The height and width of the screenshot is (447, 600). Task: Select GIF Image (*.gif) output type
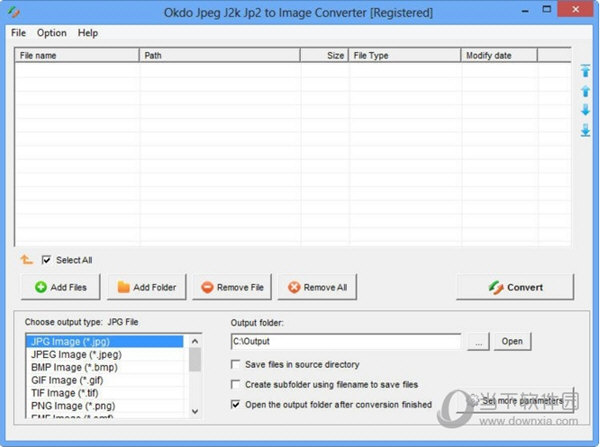coord(104,380)
